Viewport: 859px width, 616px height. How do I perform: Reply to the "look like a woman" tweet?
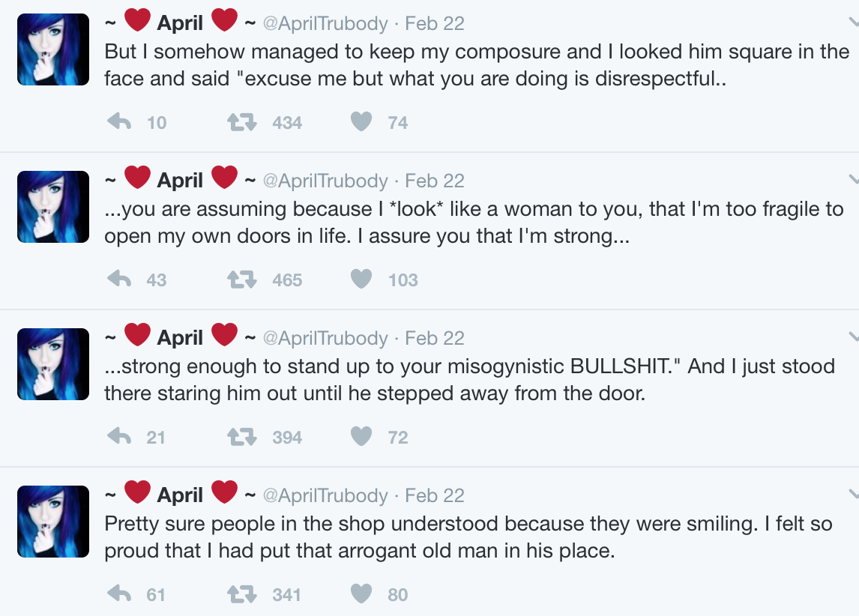(x=120, y=280)
